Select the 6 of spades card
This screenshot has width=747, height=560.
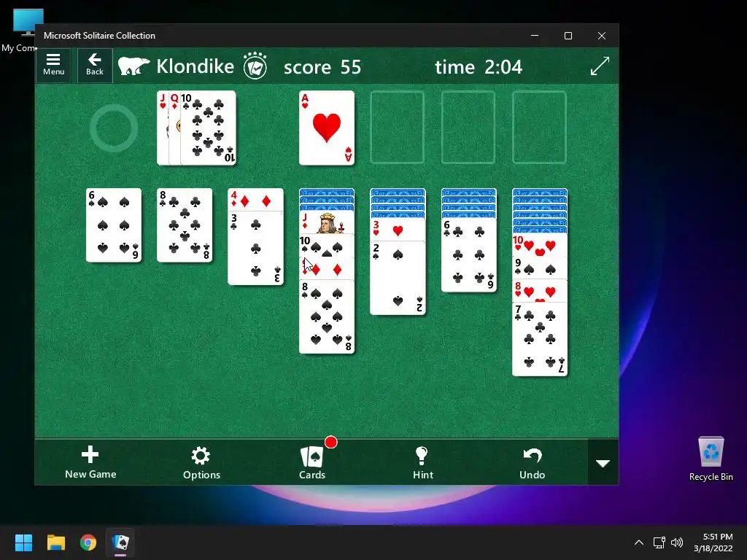point(114,225)
